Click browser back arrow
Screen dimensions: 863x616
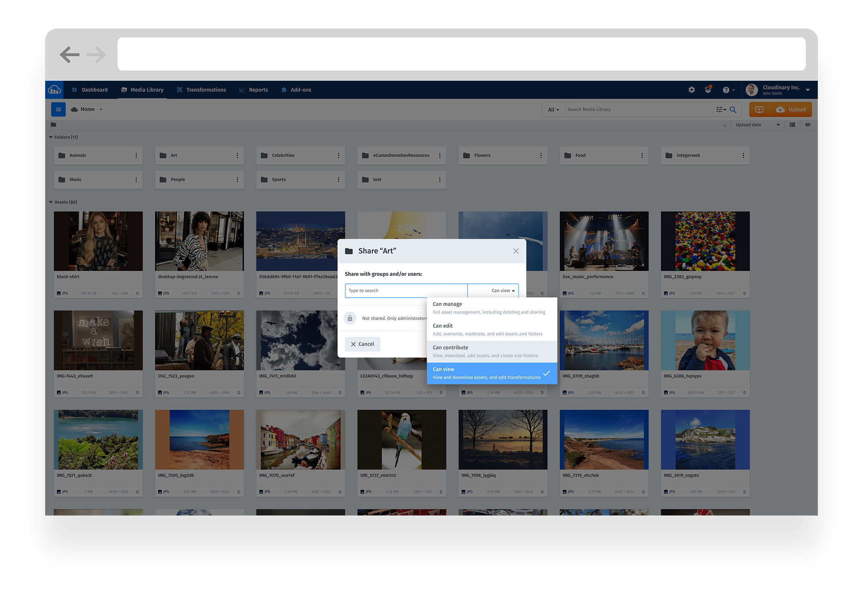point(69,54)
